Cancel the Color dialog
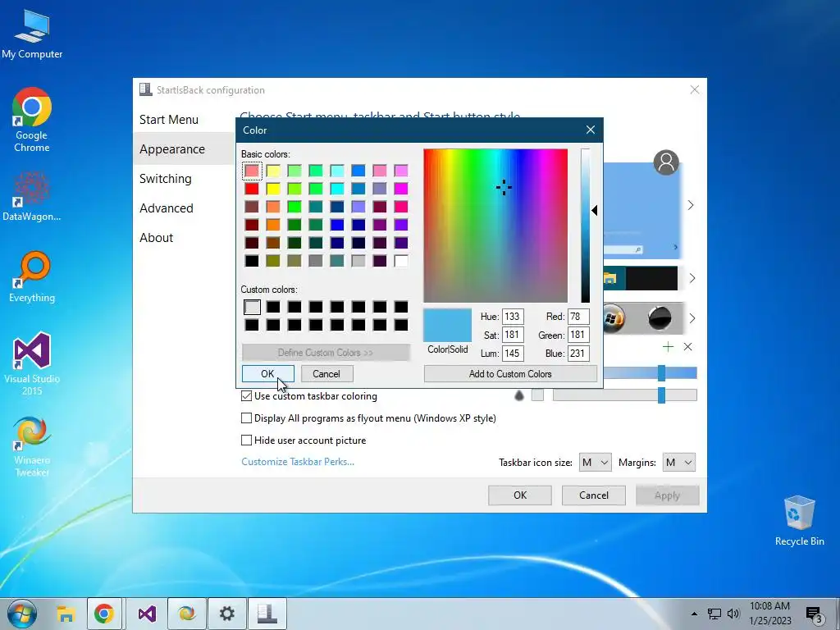 click(326, 374)
